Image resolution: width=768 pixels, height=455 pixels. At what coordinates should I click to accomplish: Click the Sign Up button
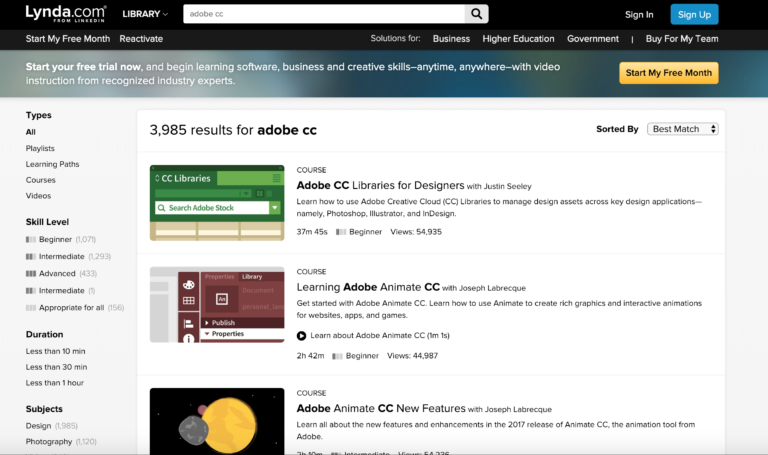point(694,14)
